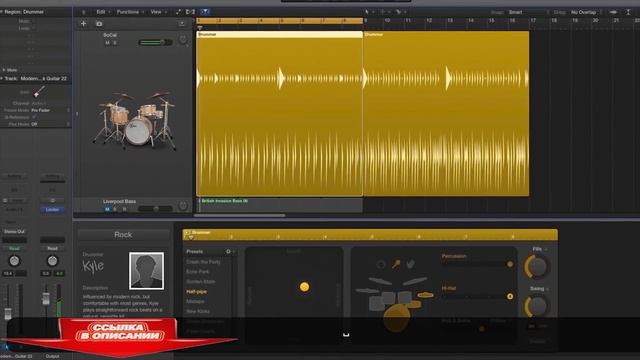This screenshot has height=360, width=640.
Task: Click the hi-hat cymbal on drum kit
Action: coord(425,295)
